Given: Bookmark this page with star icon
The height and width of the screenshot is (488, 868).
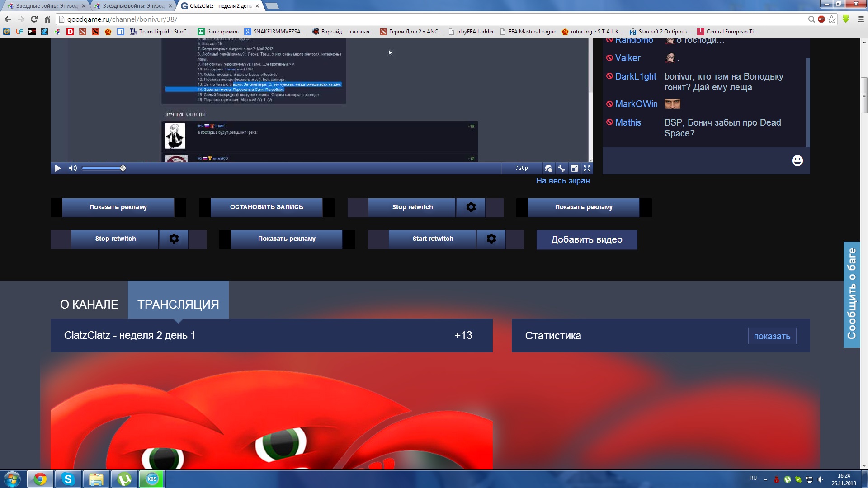Looking at the screenshot, I should 832,19.
